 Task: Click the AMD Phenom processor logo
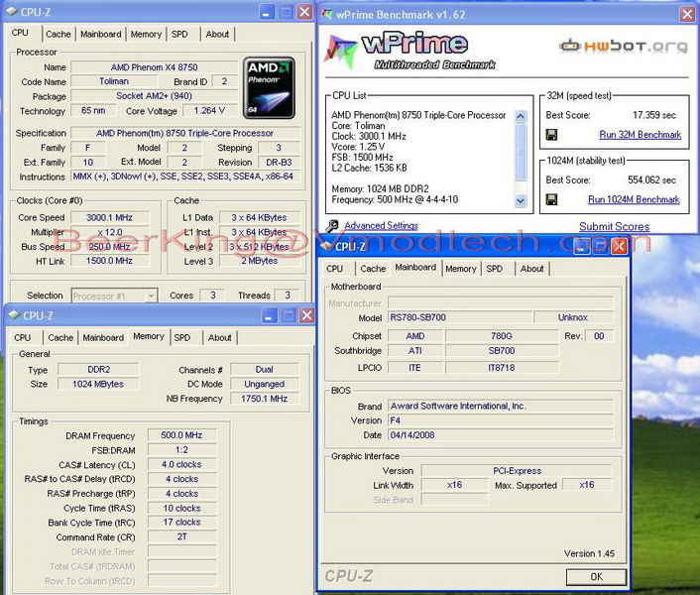tap(269, 88)
